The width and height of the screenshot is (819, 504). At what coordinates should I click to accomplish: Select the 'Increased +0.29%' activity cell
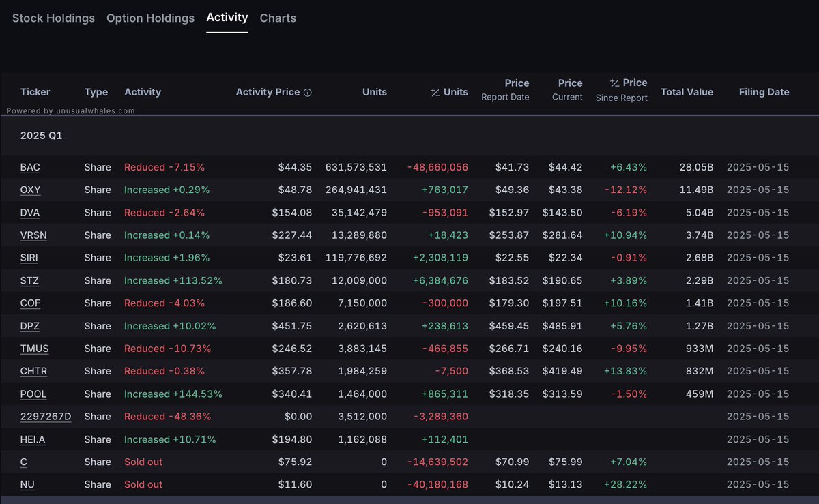[x=167, y=190]
